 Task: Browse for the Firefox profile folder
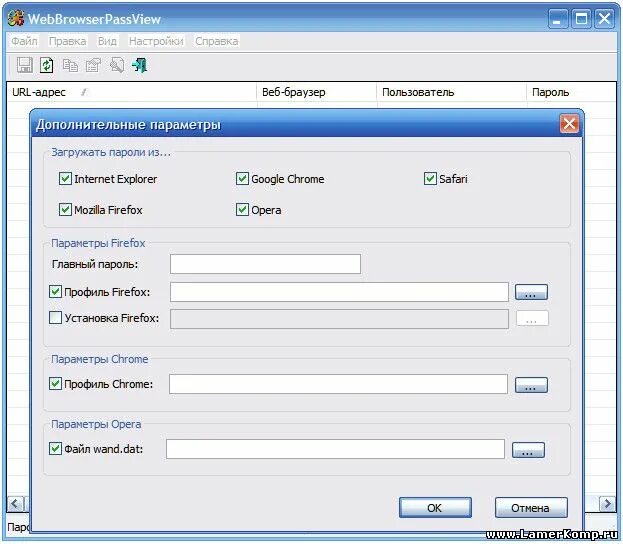tap(531, 292)
